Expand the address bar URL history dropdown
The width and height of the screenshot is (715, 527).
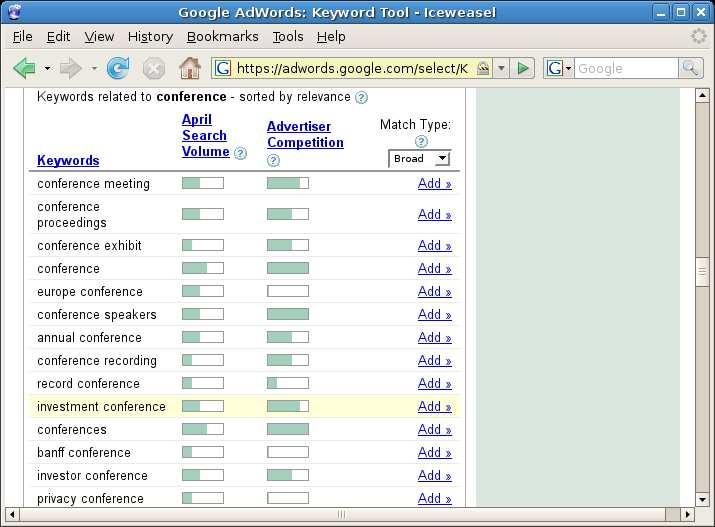click(501, 68)
